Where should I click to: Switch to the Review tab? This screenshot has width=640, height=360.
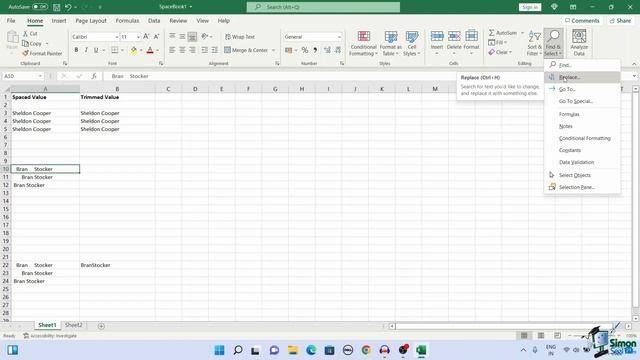(x=178, y=20)
